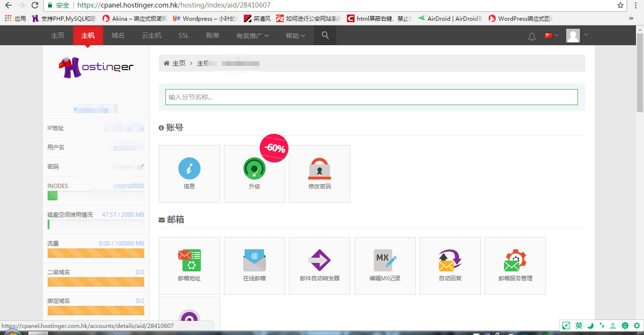The width and height of the screenshot is (644, 335).
Task: Open the 邮箱服务管理 mail service management icon
Action: click(x=515, y=265)
